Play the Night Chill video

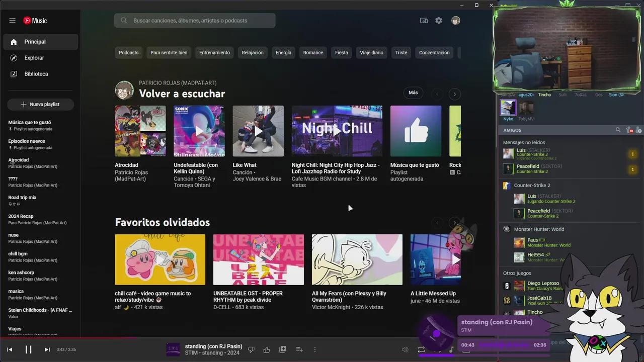(337, 131)
